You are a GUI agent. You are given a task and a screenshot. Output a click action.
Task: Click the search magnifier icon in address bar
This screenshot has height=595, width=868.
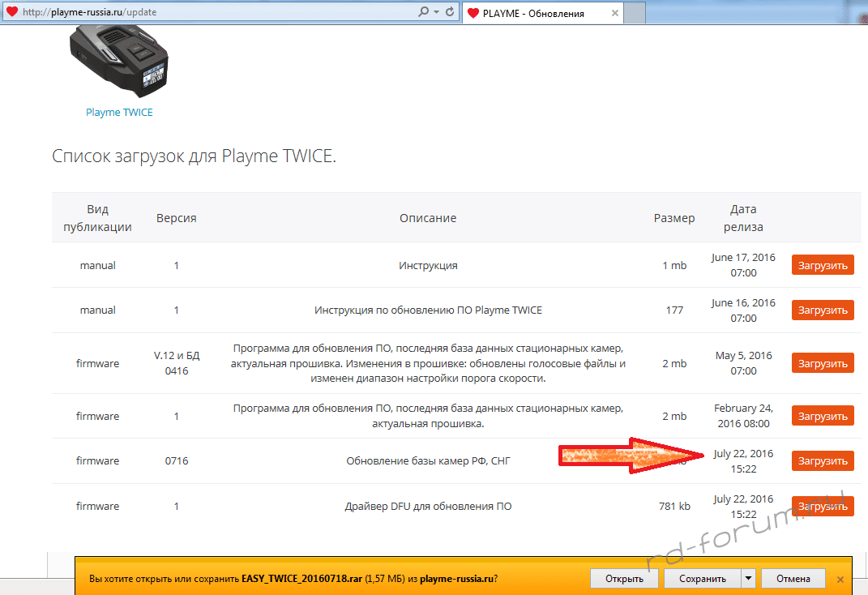pos(423,13)
